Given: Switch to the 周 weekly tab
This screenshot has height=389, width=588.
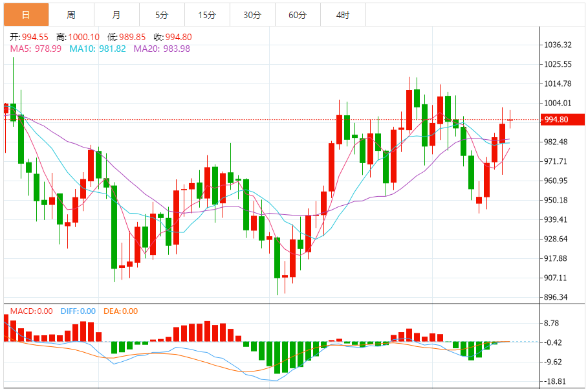Looking at the screenshot, I should [71, 15].
